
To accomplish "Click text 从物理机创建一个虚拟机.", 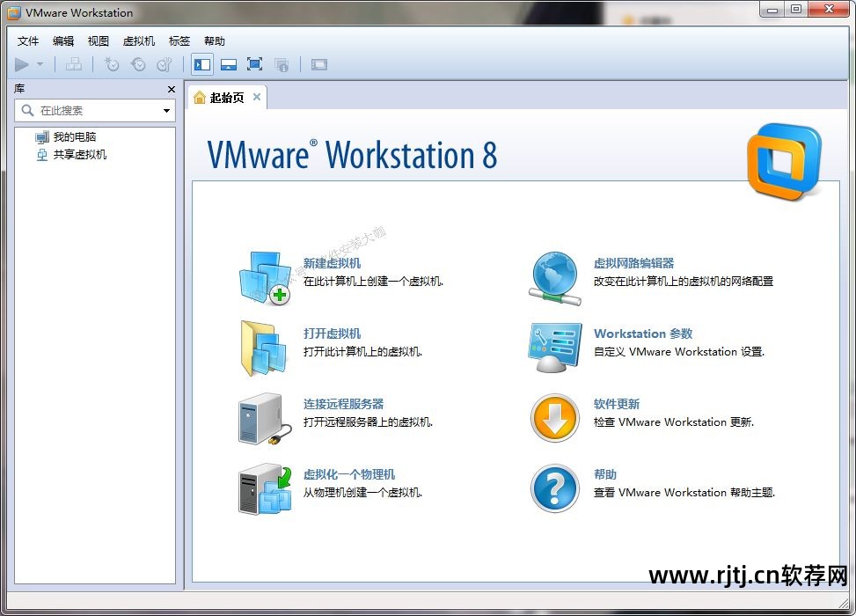I will coord(362,493).
